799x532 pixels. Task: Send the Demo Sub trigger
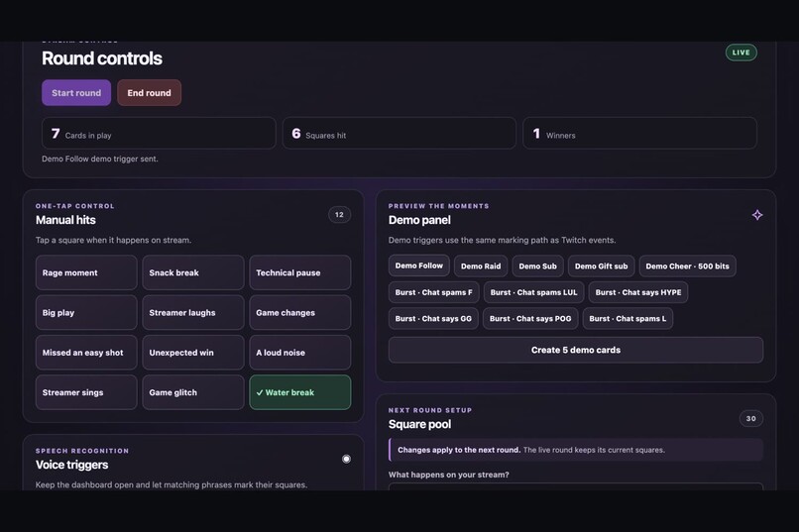tap(537, 266)
